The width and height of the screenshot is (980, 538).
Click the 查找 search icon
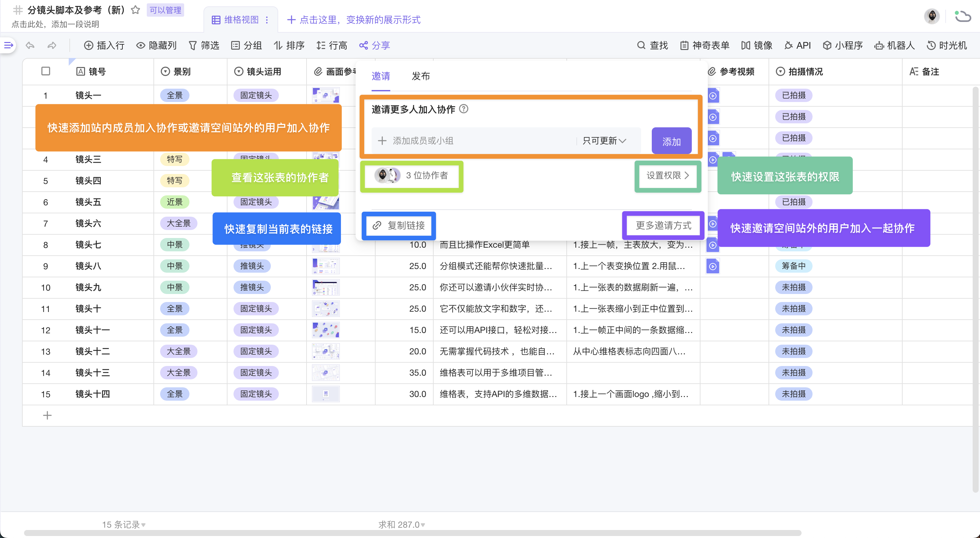tap(641, 46)
